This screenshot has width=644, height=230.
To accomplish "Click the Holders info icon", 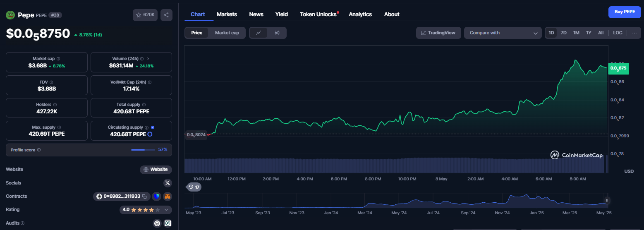I will 55,105.
